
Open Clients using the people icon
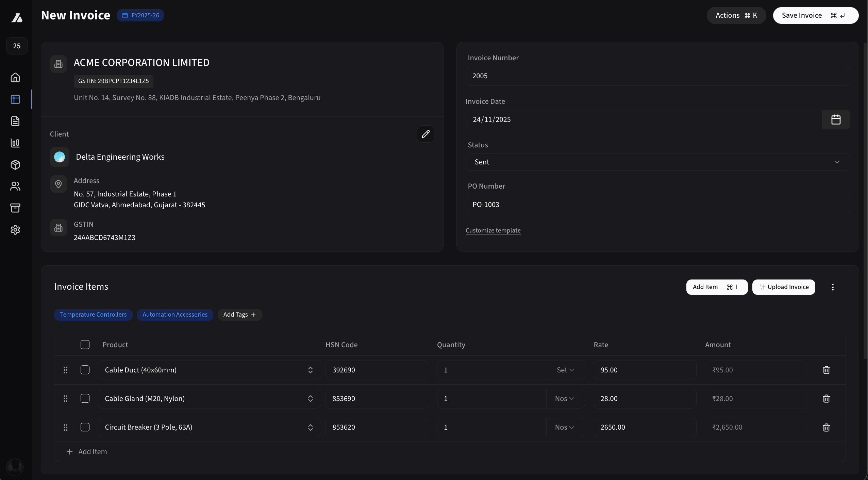(x=15, y=186)
